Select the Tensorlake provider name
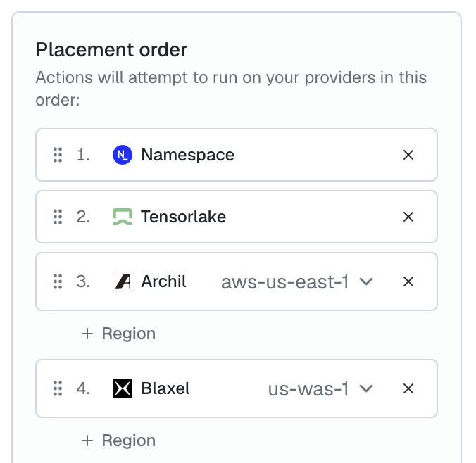 (183, 217)
